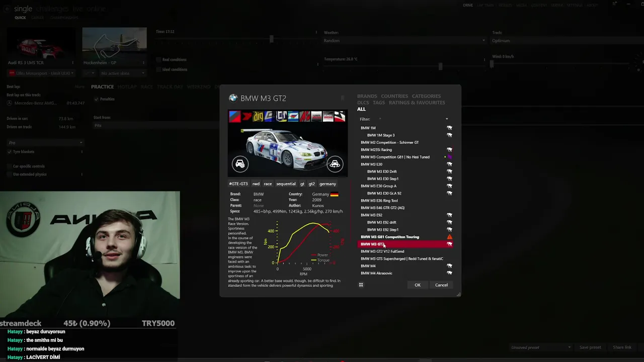Select the yellow 'dig' livery icon

(258, 117)
